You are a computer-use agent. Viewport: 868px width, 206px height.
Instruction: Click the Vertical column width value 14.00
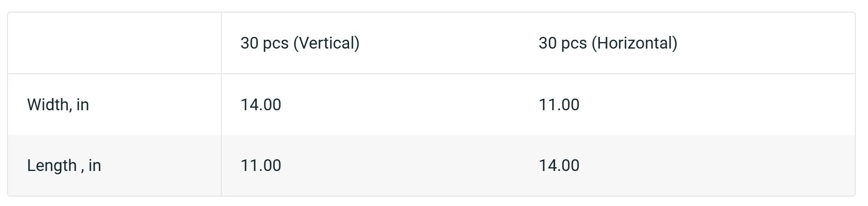point(261,105)
